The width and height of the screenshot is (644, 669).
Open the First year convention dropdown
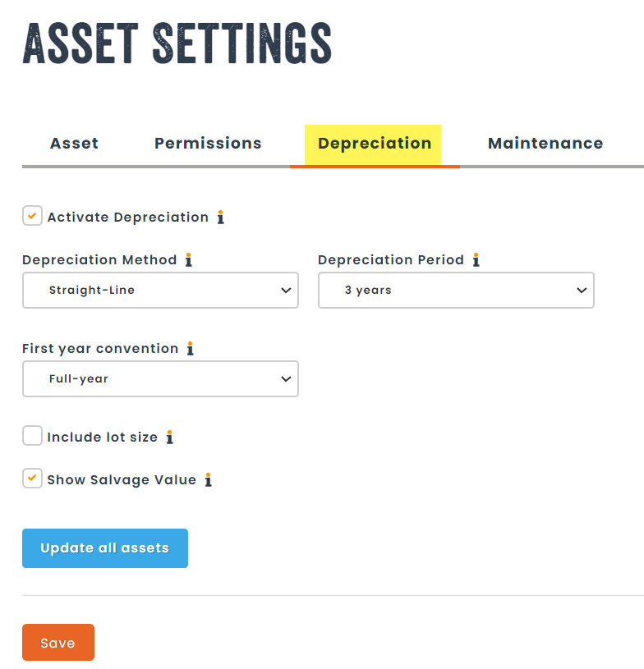pos(160,379)
